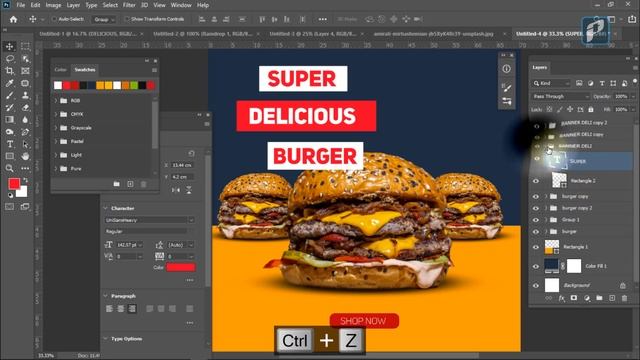Image resolution: width=640 pixels, height=360 pixels.
Task: Hide the Rectangle 2 layer
Action: [x=536, y=181]
